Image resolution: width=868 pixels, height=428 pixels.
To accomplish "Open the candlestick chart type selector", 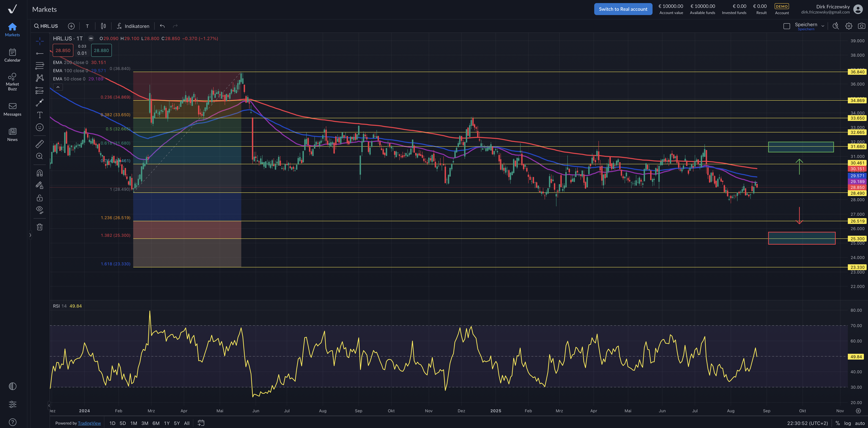I will 103,26.
